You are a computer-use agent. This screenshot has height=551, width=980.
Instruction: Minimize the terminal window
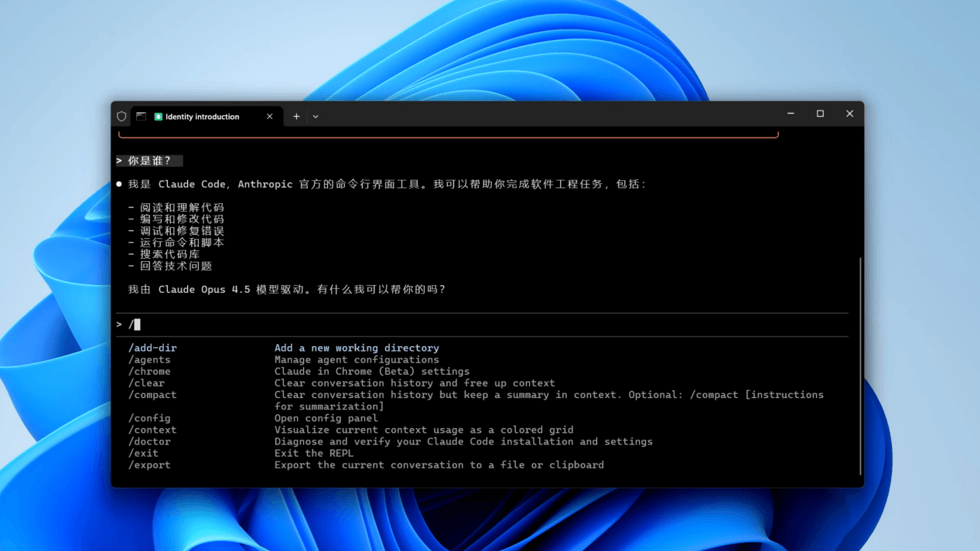(790, 114)
